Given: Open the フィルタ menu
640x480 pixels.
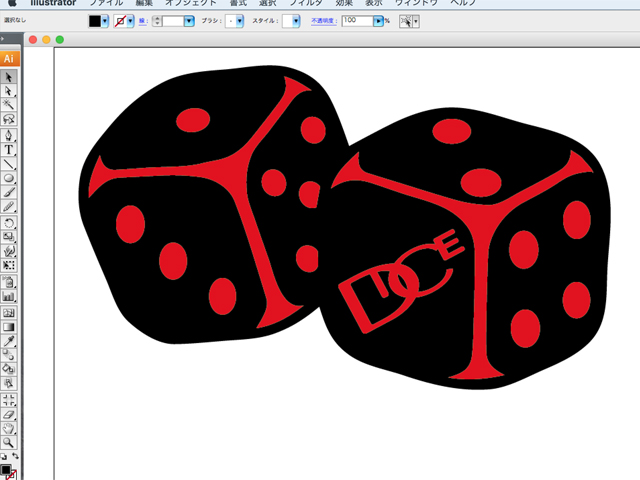Looking at the screenshot, I should pos(306,4).
